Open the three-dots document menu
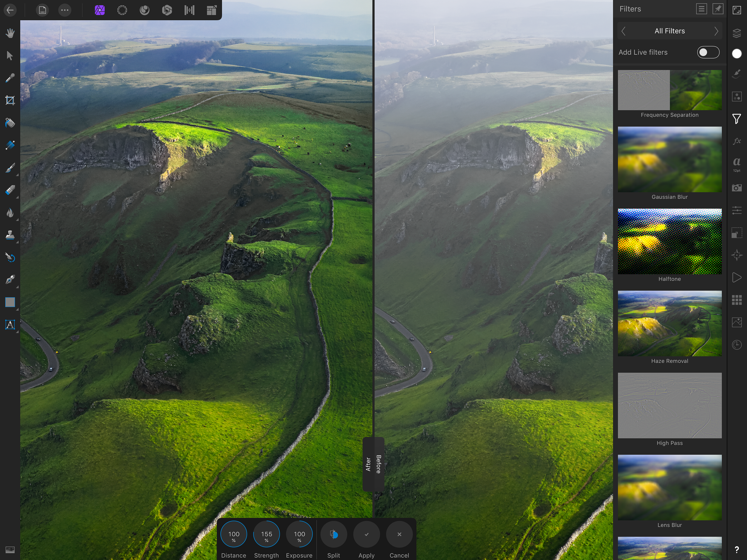Image resolution: width=747 pixels, height=560 pixels. pyautogui.click(x=65, y=10)
